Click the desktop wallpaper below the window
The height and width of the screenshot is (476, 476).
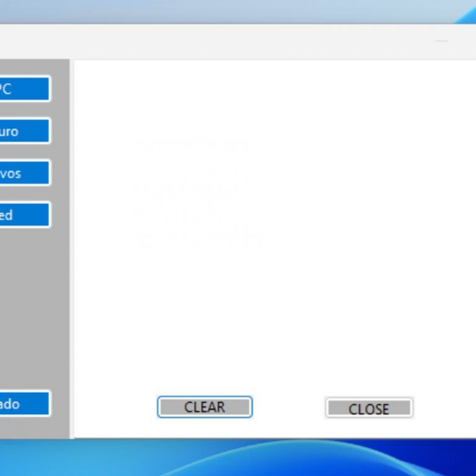click(x=248, y=459)
